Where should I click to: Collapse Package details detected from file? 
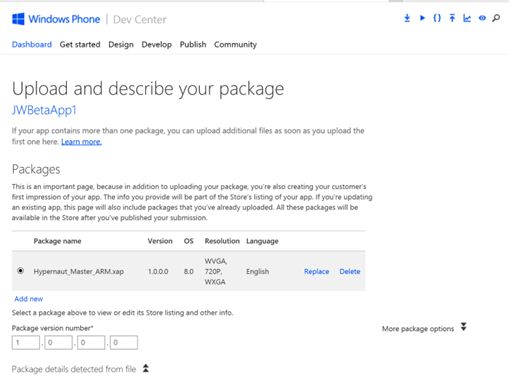pyautogui.click(x=80, y=369)
